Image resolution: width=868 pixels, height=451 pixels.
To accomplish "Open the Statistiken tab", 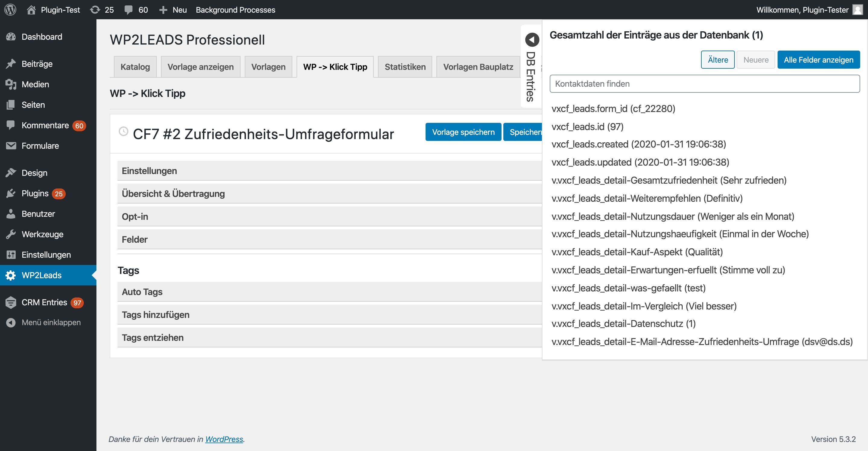I will point(405,67).
